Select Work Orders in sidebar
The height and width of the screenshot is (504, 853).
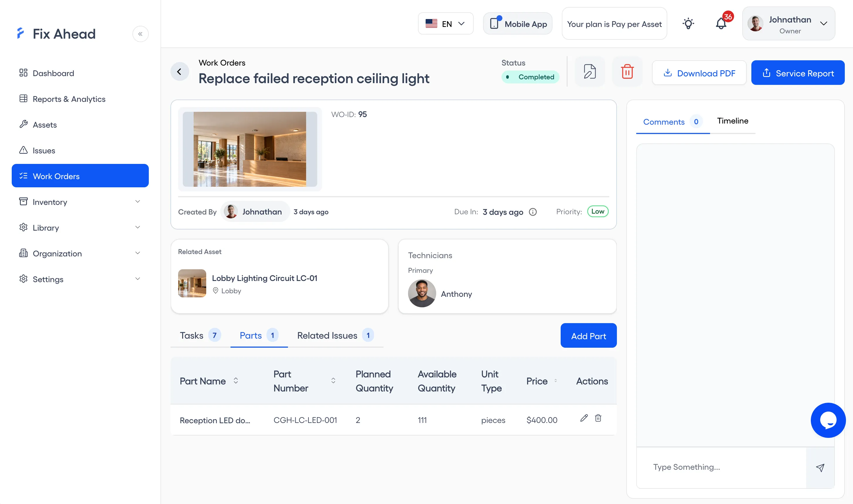coord(80,176)
